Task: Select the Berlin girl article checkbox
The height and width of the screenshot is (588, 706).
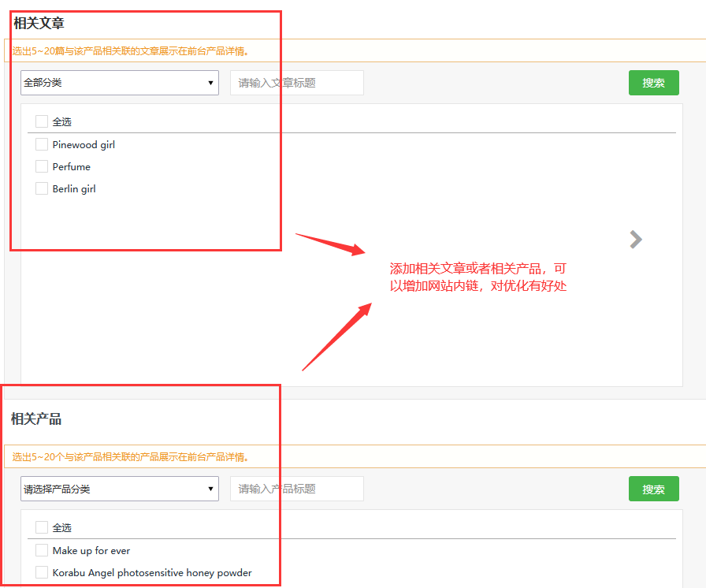Action: click(42, 188)
